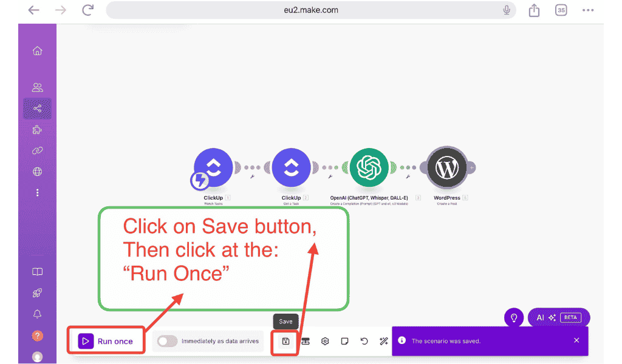The image size is (622, 364).
Task: Click wrench between the two ClickUp modules
Action: point(252,177)
